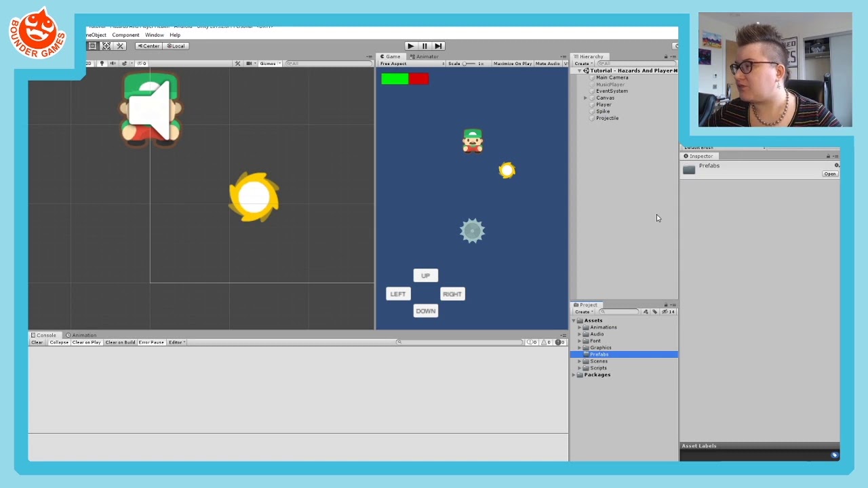Search by Label icon in Project

[654, 312]
